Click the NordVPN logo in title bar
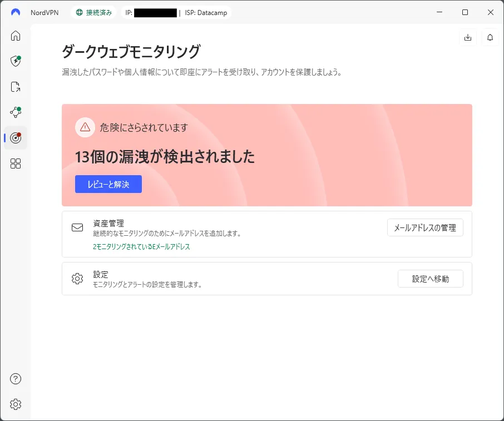Screen dimensions: 504x421 click(16, 12)
